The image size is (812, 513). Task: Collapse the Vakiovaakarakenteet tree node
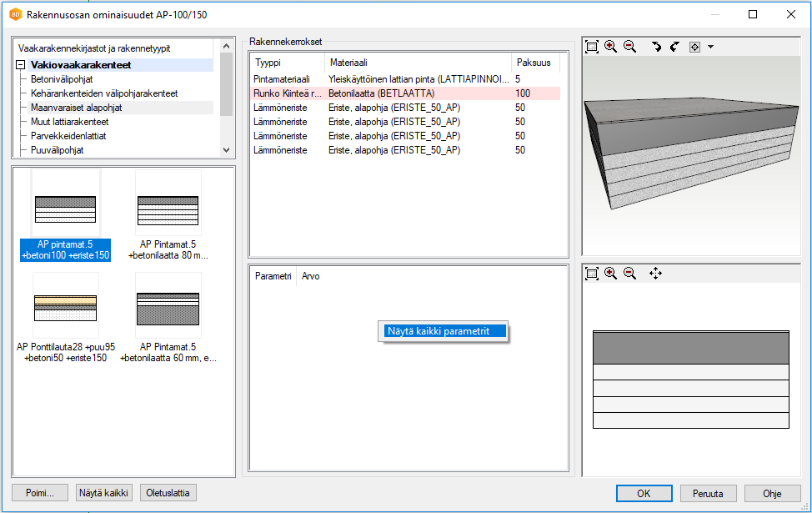[21, 65]
